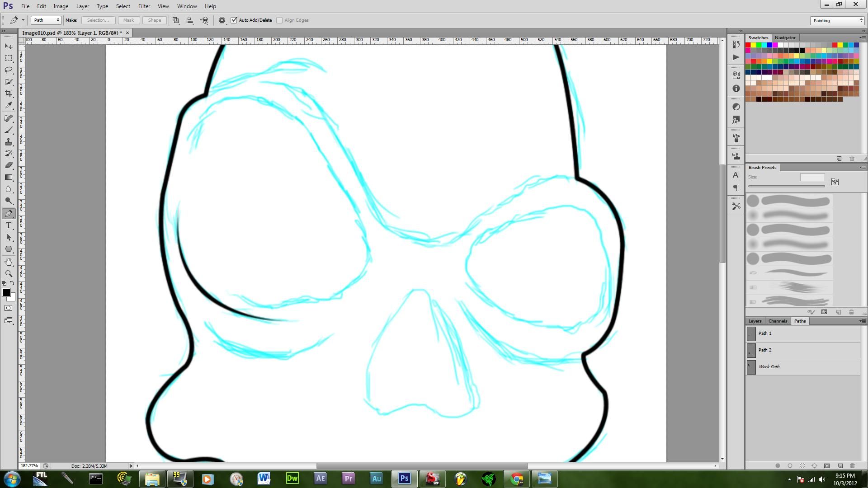Select the Eraser tool
Viewport: 868px width, 488px height.
pos(9,165)
